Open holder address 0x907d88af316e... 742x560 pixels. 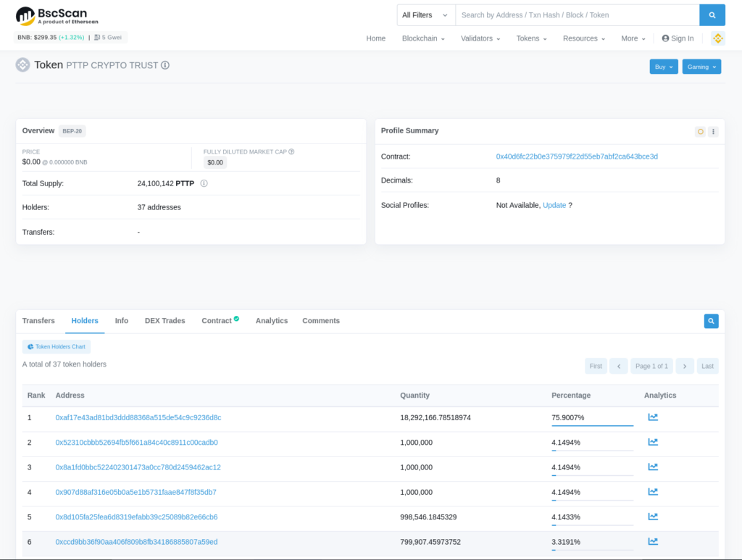click(x=136, y=493)
